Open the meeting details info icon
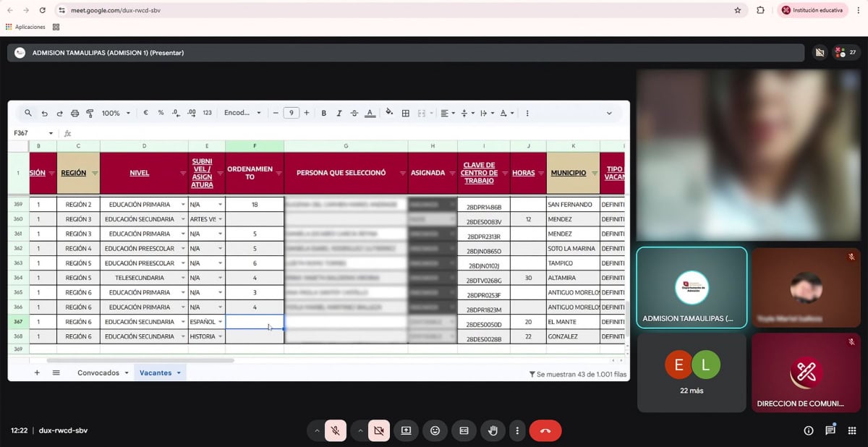868x447 pixels. (808, 430)
